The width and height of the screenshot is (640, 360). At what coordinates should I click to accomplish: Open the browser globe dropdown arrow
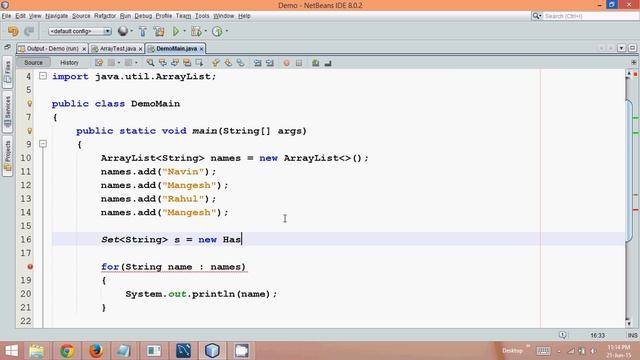[131, 31]
